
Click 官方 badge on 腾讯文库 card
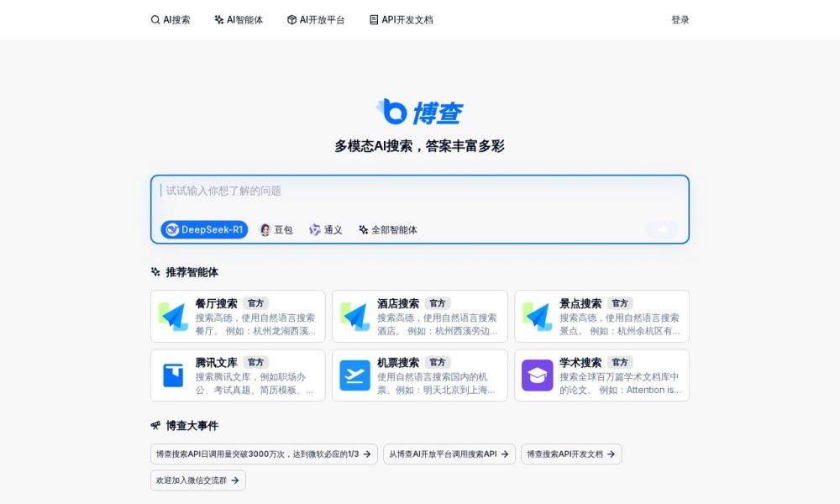tap(255, 362)
